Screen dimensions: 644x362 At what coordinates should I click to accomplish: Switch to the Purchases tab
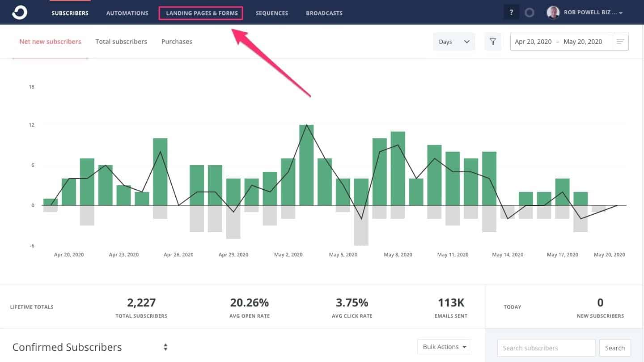[x=177, y=41]
